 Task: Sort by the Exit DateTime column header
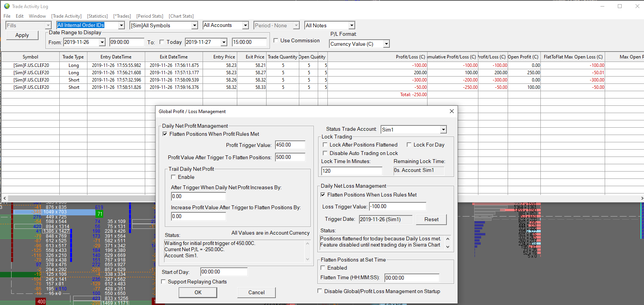[x=174, y=57]
